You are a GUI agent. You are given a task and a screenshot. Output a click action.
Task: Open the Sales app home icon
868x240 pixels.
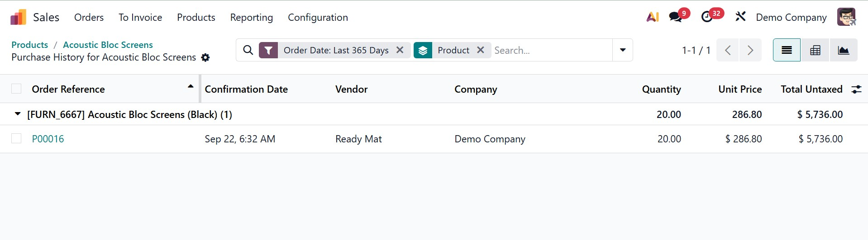[x=18, y=18]
